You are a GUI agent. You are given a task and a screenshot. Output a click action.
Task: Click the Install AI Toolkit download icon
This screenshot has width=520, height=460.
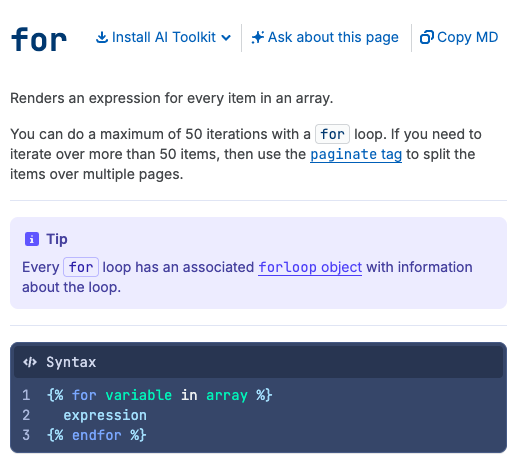[102, 37]
